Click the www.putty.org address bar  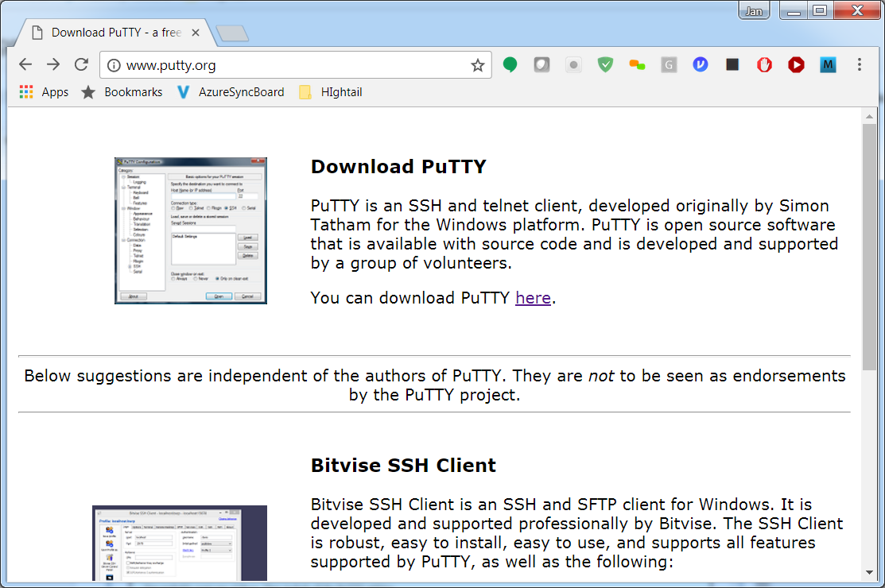click(296, 65)
